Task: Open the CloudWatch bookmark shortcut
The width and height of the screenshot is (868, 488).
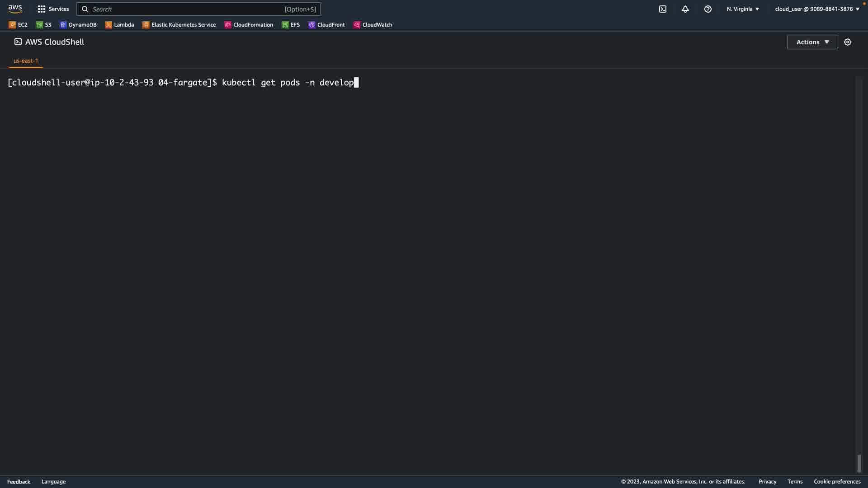Action: tap(373, 25)
